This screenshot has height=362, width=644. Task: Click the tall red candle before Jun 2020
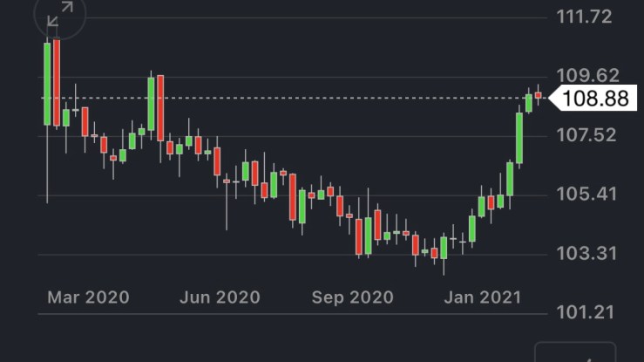coord(160,107)
